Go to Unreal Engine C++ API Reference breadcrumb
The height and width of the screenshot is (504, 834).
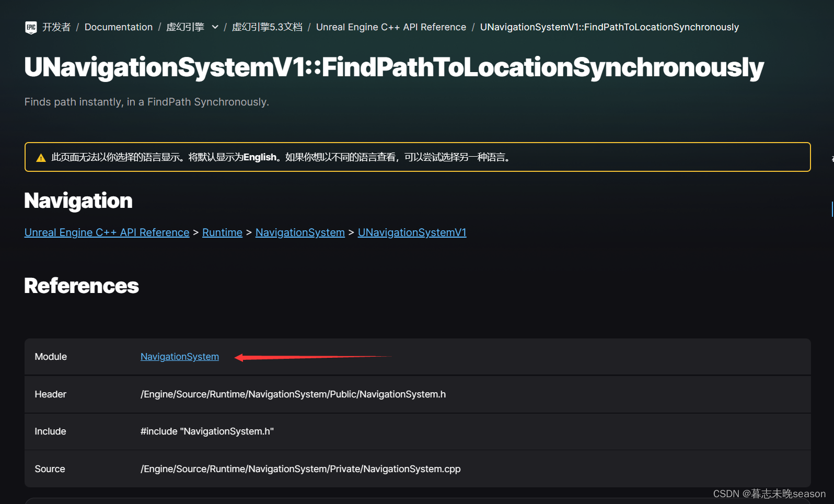[x=391, y=27]
